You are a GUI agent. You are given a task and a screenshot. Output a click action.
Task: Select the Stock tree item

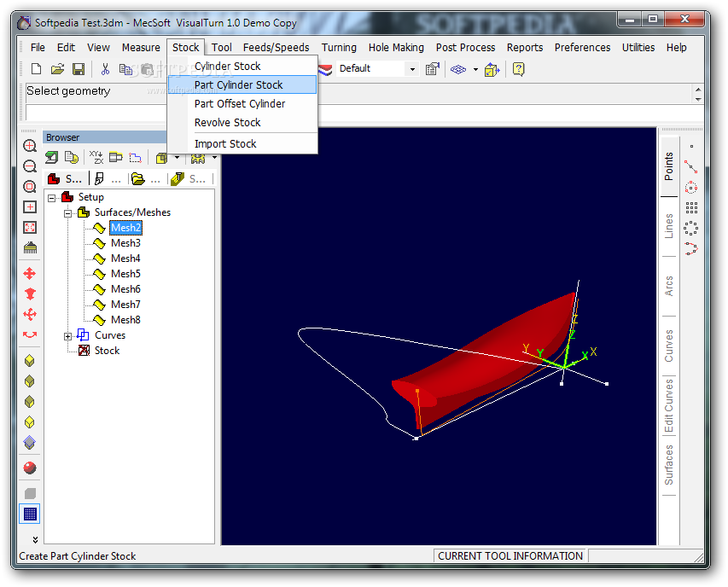click(108, 351)
